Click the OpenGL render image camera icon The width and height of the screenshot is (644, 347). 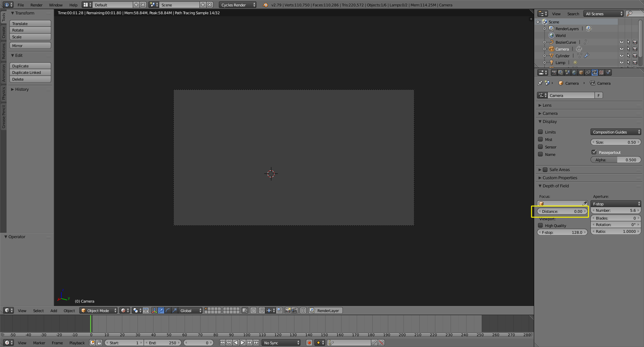pyautogui.click(x=288, y=310)
